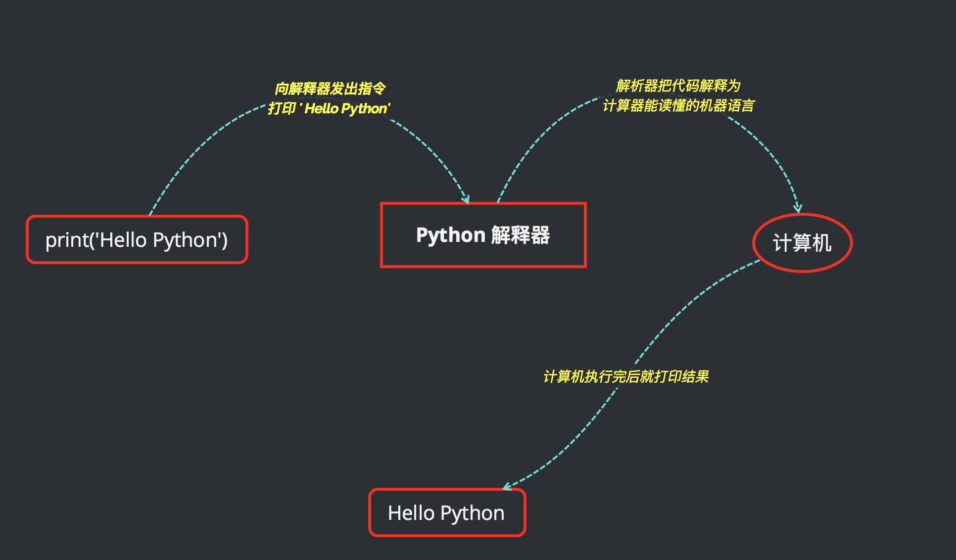Click the characters 解释器 in center box
Viewport: 956px width, 560px height.
click(x=521, y=235)
